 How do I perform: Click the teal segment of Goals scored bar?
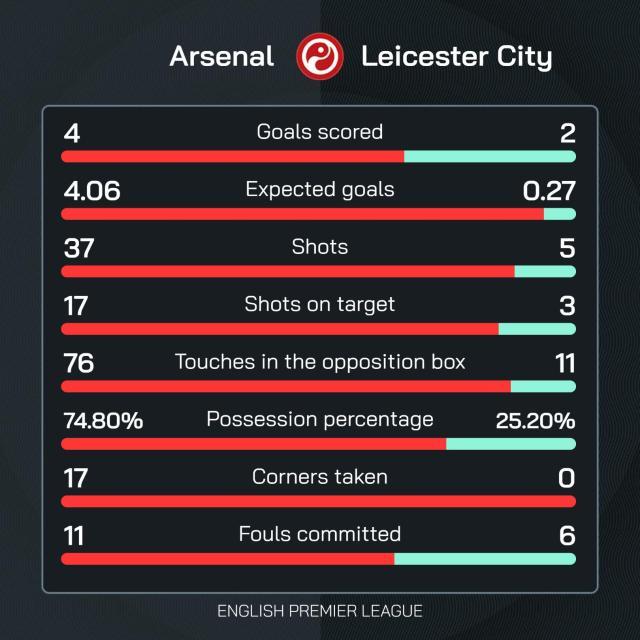489,156
